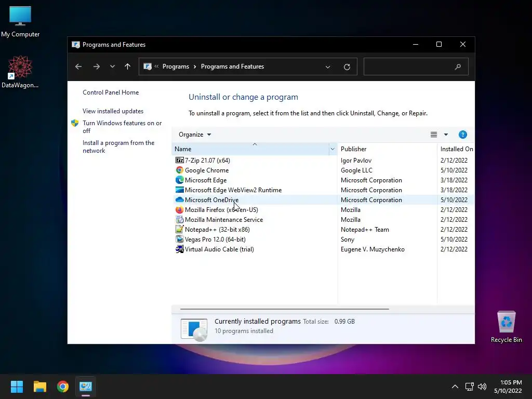Go back with the left arrow
Viewport: 532px width, 399px height.
78,66
